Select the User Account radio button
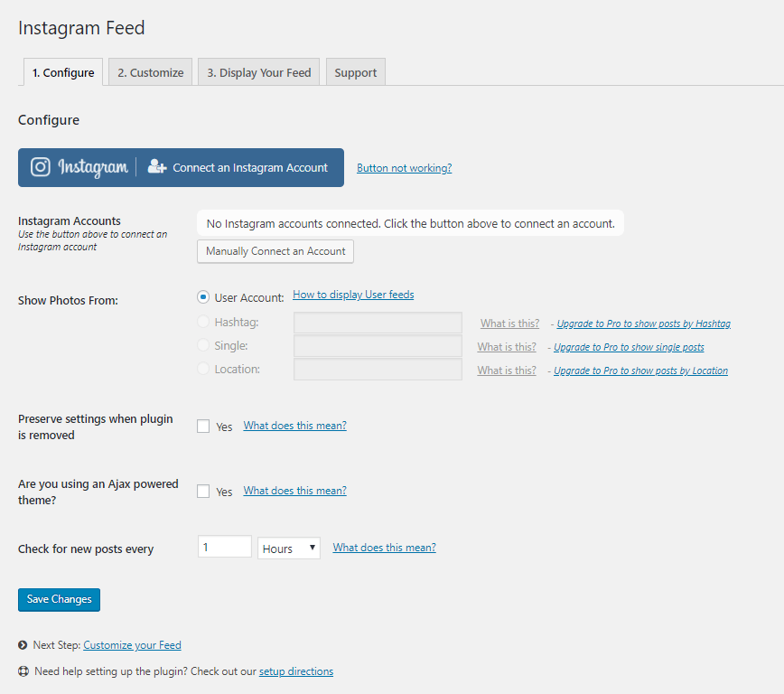The width and height of the screenshot is (784, 694). pyautogui.click(x=203, y=297)
